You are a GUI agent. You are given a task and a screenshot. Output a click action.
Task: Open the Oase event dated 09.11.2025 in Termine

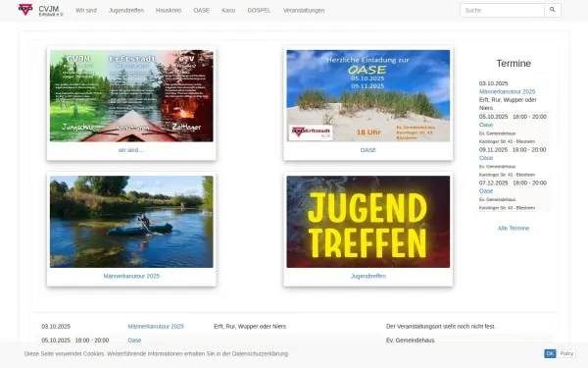[486, 158]
